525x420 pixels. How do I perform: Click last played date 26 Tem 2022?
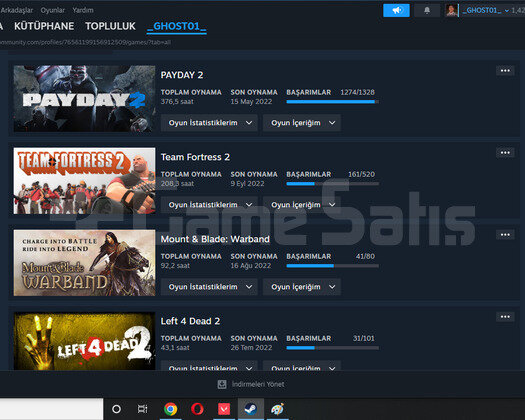(251, 348)
